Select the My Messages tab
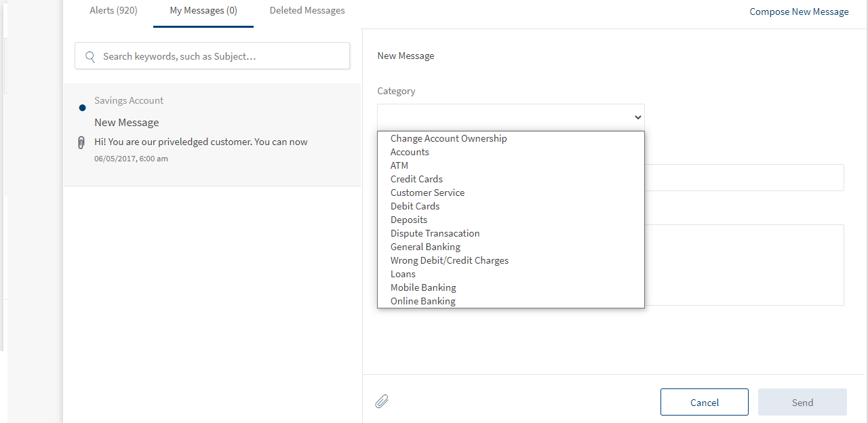This screenshot has height=423, width=868. [203, 11]
